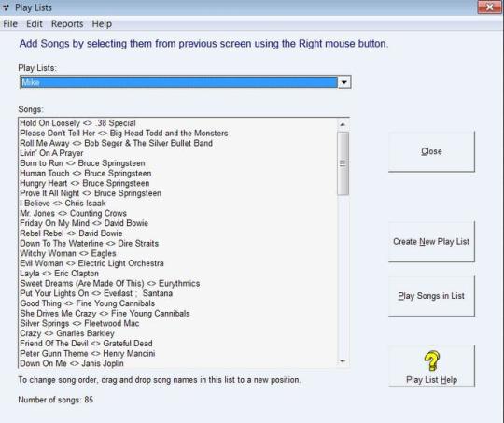Select Put Your Lights On row
Image resolution: width=504 pixels, height=423 pixels.
click(178, 293)
